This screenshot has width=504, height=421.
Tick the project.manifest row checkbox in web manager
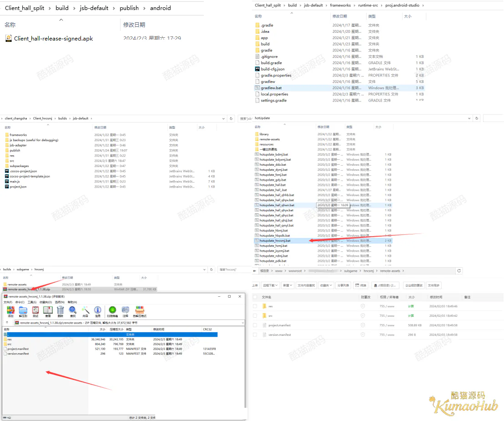pyautogui.click(x=255, y=325)
